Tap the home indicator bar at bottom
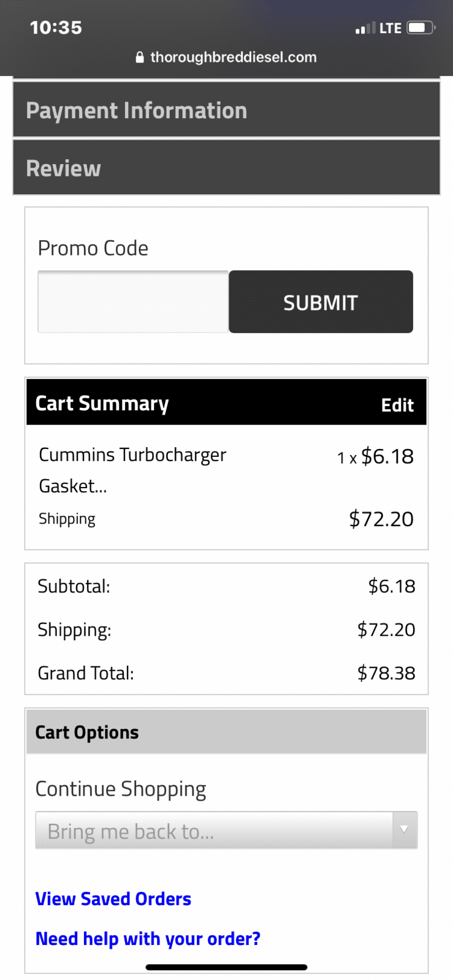This screenshot has width=453, height=980. [x=226, y=967]
